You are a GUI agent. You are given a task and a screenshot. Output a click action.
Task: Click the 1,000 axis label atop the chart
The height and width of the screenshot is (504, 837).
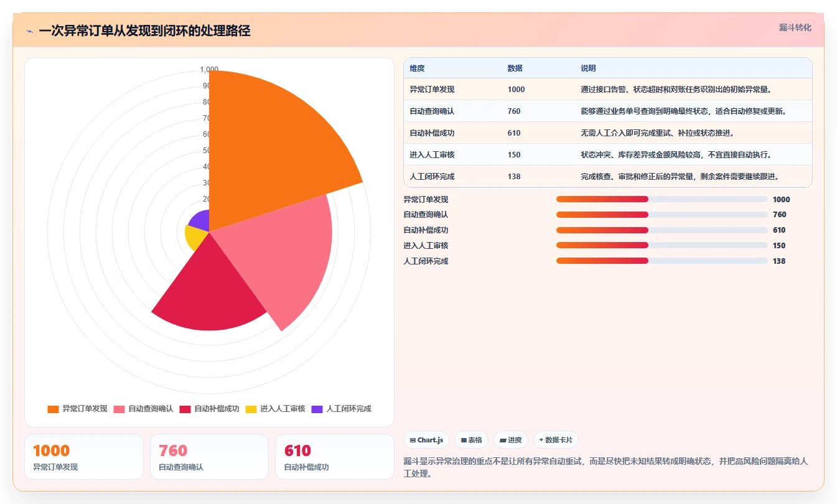(209, 69)
